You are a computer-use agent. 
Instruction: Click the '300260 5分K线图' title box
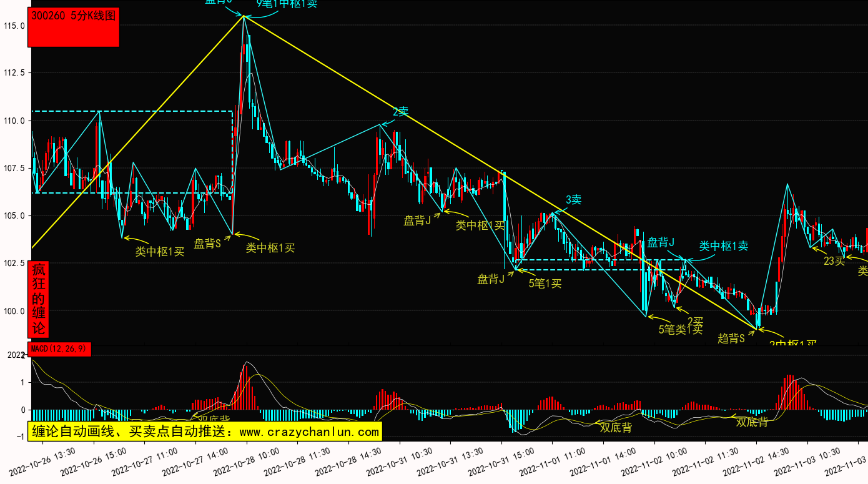(x=74, y=27)
